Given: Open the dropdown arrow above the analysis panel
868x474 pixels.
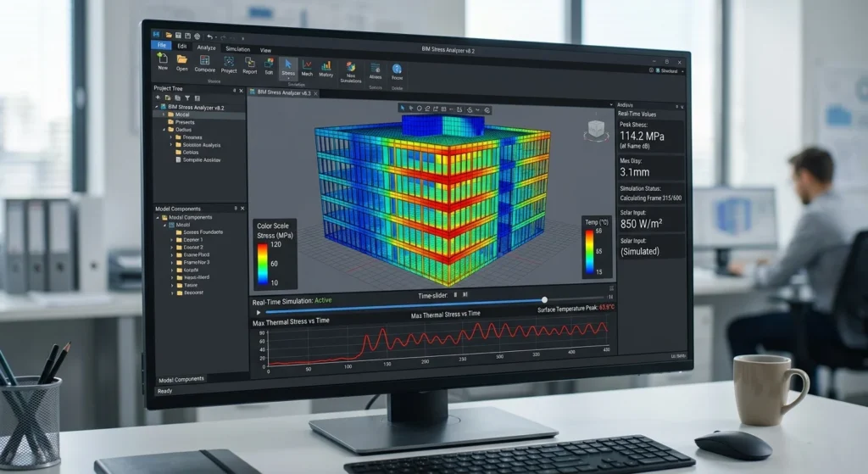Looking at the screenshot, I should click(611, 104).
